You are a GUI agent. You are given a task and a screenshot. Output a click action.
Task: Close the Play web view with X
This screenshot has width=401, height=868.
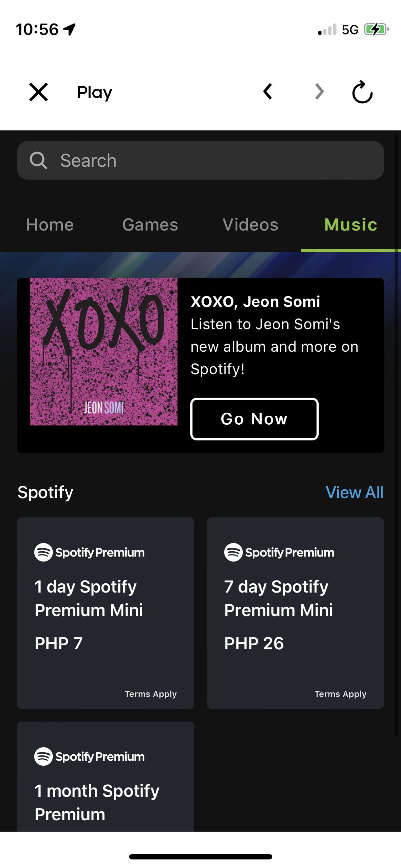coord(38,92)
